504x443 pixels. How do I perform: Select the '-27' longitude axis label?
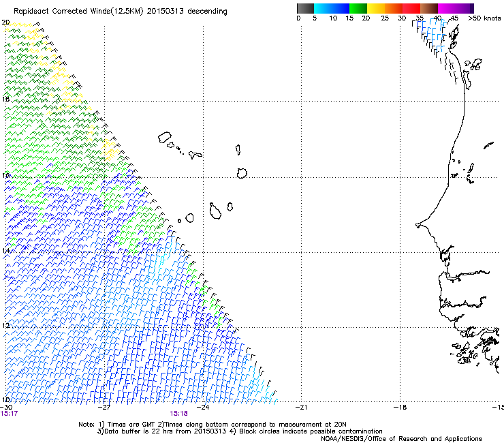pyautogui.click(x=104, y=407)
